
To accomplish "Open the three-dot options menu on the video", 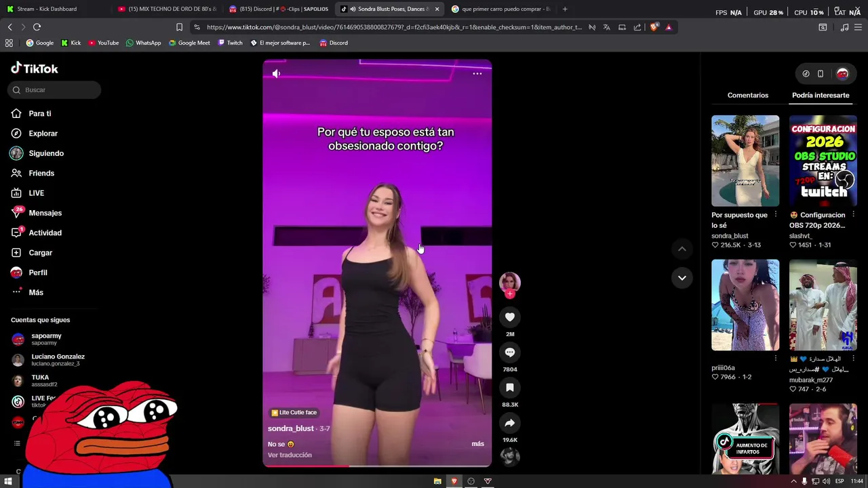I will tap(477, 73).
